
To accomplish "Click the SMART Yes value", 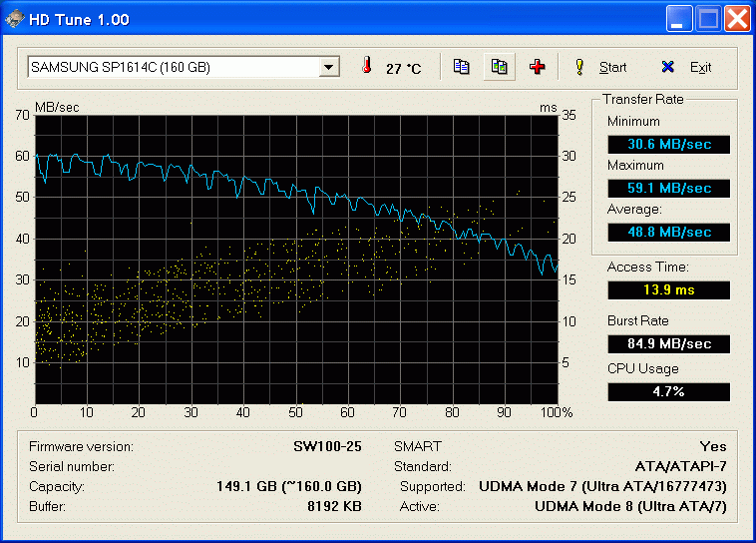I will [x=713, y=446].
